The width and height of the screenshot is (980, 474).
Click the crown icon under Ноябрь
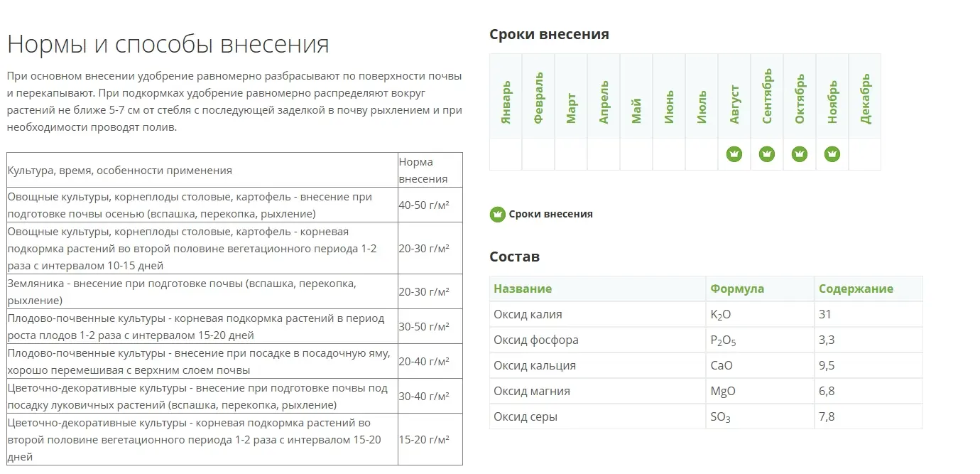[832, 154]
